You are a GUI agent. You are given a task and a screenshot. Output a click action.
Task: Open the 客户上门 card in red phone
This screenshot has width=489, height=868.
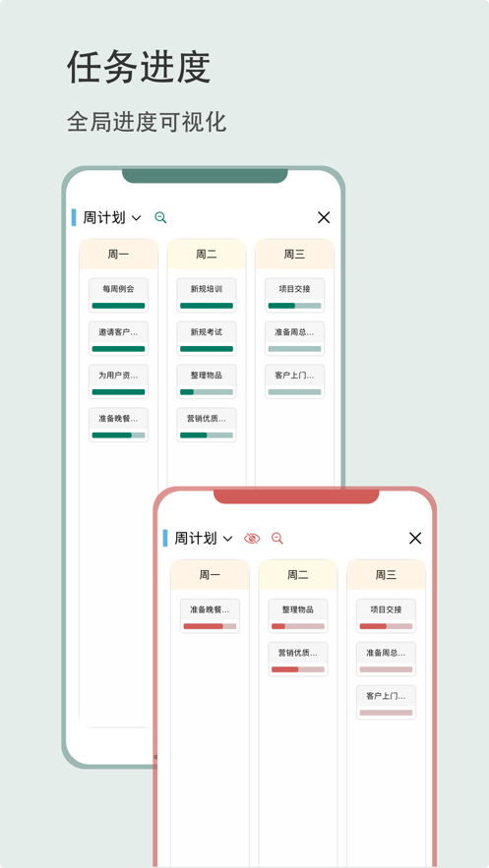click(x=386, y=702)
